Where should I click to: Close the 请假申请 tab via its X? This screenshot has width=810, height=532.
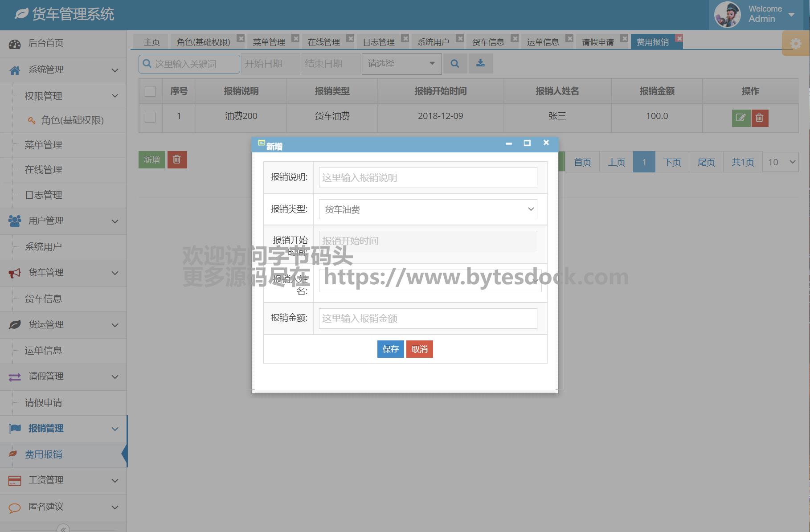[x=624, y=38]
